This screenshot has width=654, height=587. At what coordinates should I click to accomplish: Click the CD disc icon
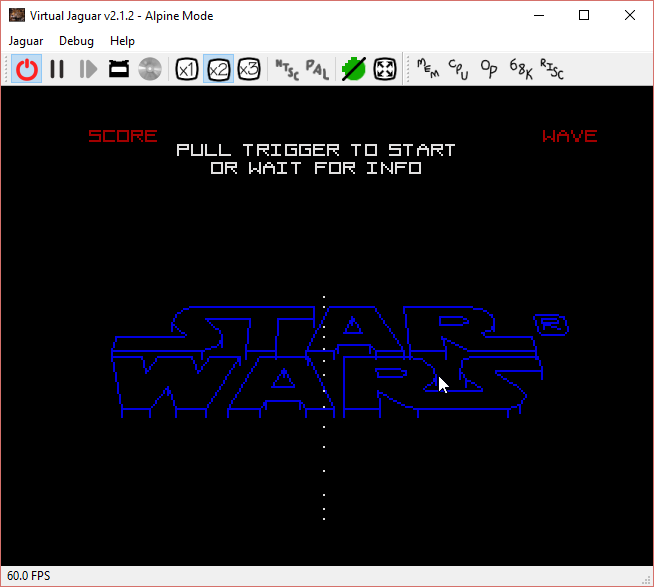pos(150,69)
